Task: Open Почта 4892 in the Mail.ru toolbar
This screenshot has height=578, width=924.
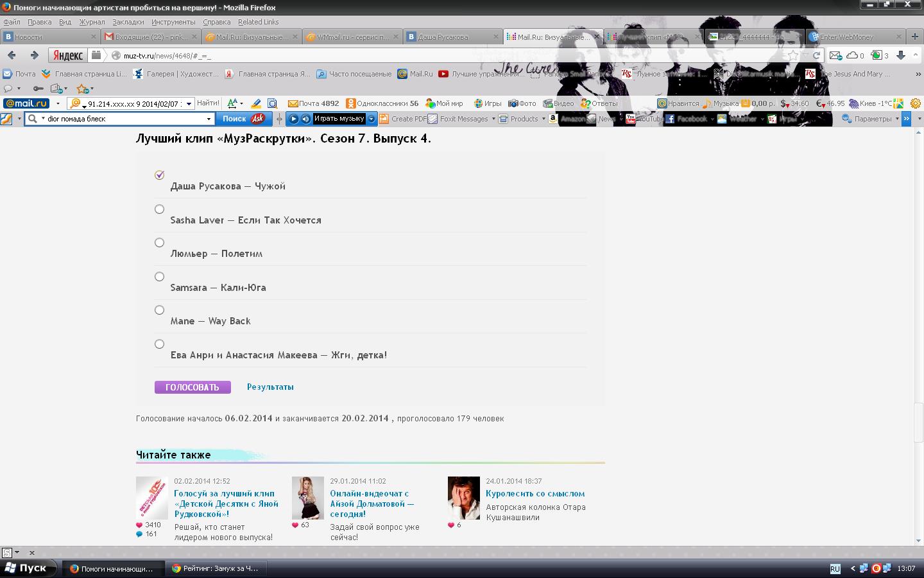Action: point(313,103)
